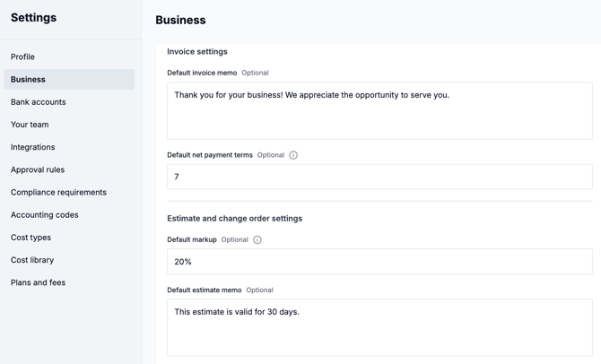Open the Profile settings page
The height and width of the screenshot is (364, 601).
22,56
